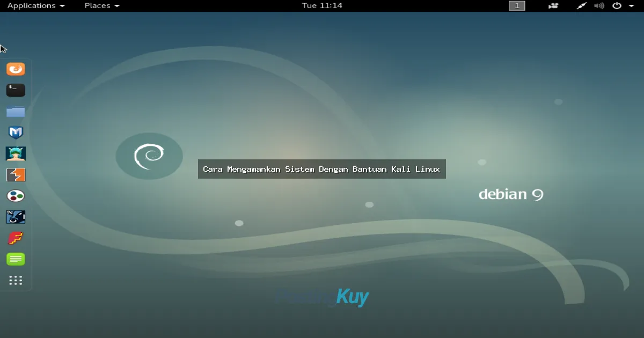The image size is (644, 338).
Task: Click the Debian swirl logo circle
Action: tap(149, 156)
